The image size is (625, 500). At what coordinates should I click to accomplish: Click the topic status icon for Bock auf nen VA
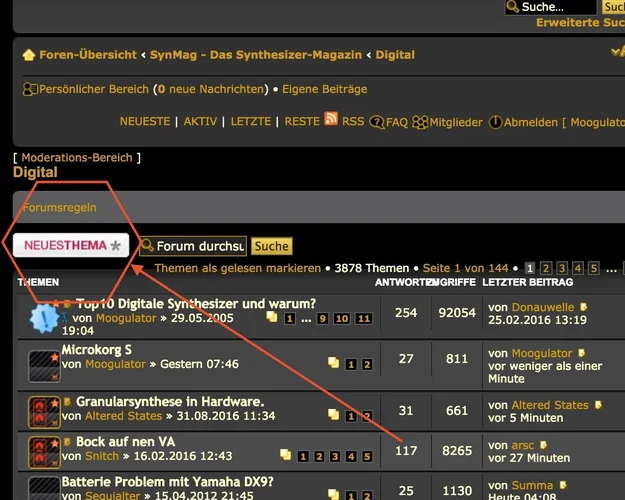(44, 452)
